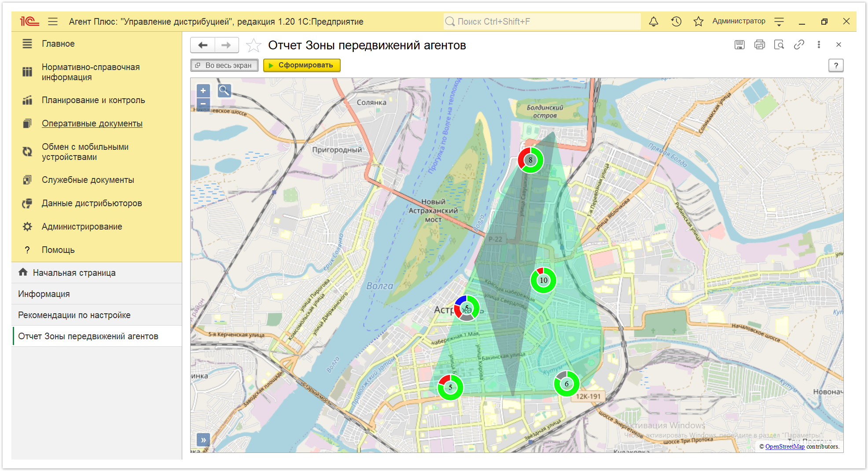Screen dimensions: 868x471
Task: Open the hamburger functions menu
Action: coord(53,21)
